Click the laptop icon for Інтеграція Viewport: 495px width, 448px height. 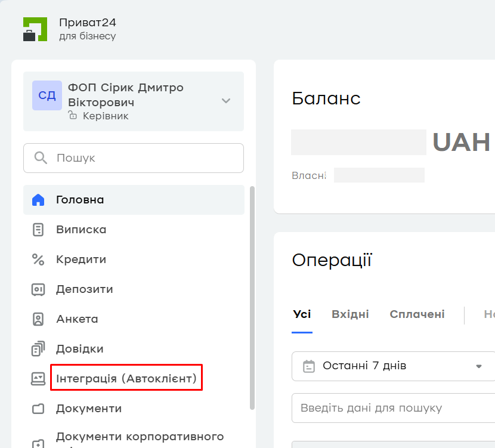tap(38, 379)
